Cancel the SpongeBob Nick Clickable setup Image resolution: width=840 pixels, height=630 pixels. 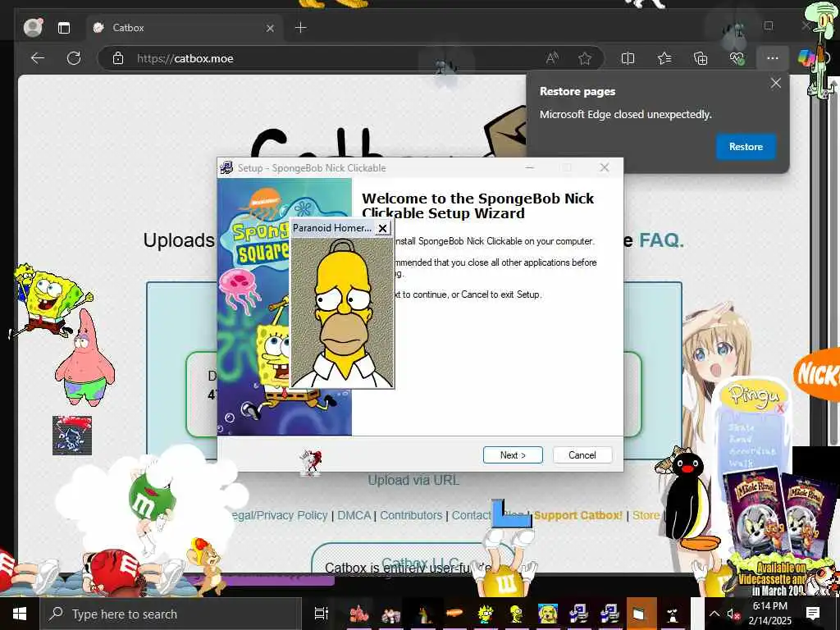(x=582, y=454)
